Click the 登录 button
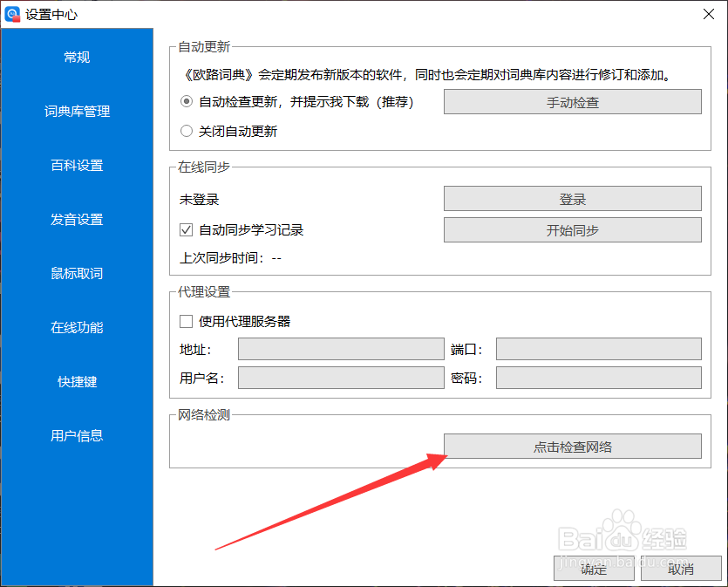Screen dimensions: 728x587 573,199
